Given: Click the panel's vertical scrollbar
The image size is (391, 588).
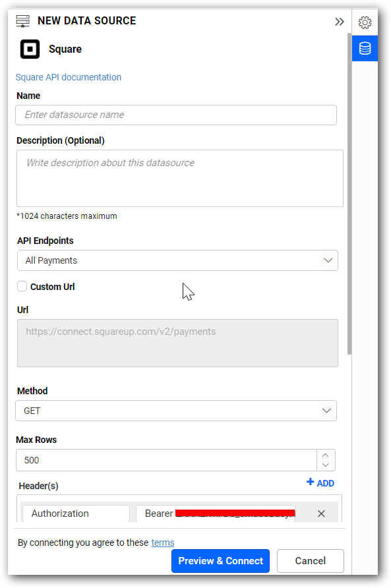Looking at the screenshot, I should (349, 194).
